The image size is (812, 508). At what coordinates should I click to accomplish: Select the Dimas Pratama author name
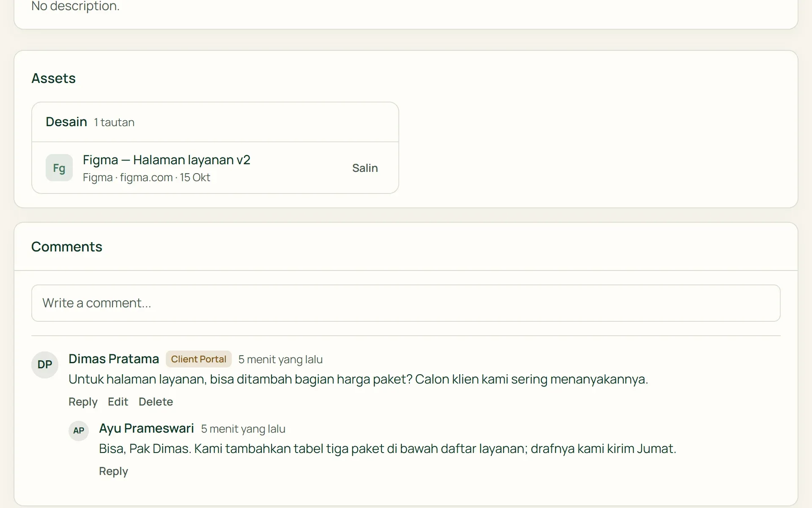[x=114, y=359]
